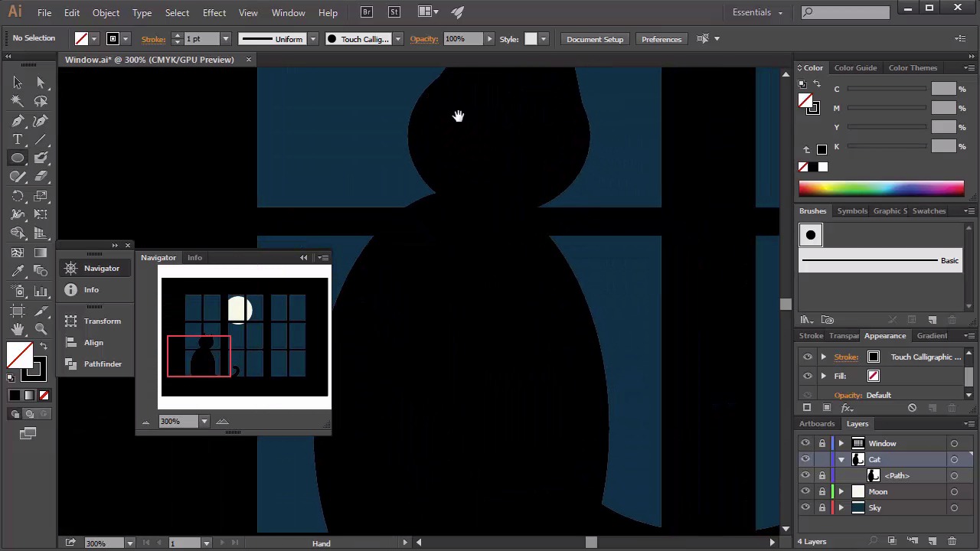Select the Direct Selection tool
The image size is (980, 551).
[x=41, y=83]
